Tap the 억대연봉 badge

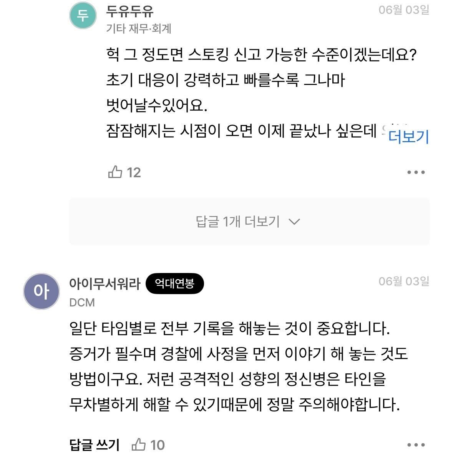(174, 284)
